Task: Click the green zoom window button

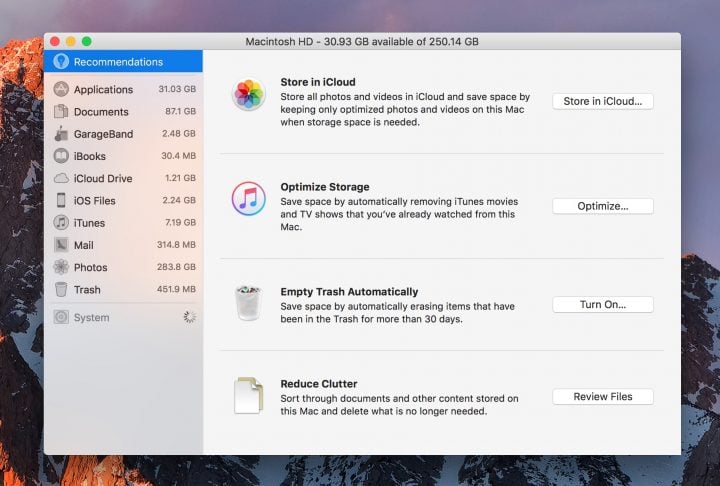Action: [x=86, y=41]
